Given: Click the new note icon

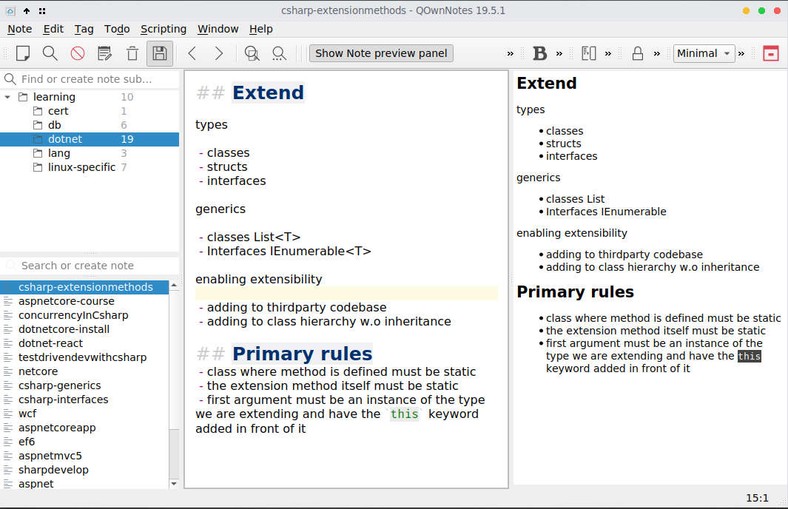Looking at the screenshot, I should [x=22, y=53].
